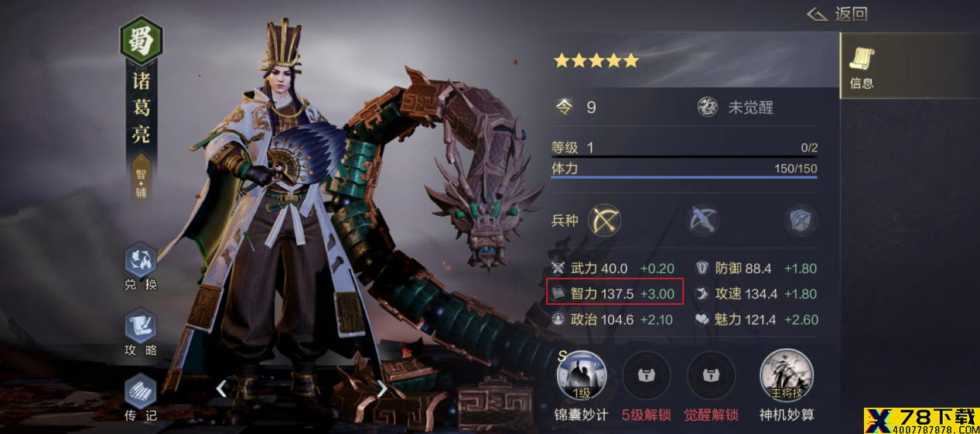Open the 攻略 strategy guide icon
This screenshot has width=980, height=434.
(141, 326)
